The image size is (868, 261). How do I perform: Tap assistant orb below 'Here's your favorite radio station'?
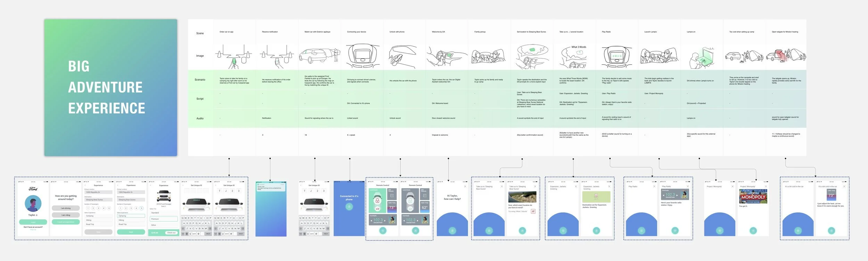click(x=675, y=230)
